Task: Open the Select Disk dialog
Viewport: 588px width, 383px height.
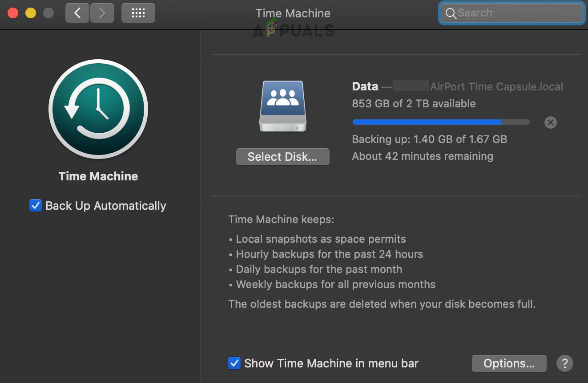Action: 282,156
